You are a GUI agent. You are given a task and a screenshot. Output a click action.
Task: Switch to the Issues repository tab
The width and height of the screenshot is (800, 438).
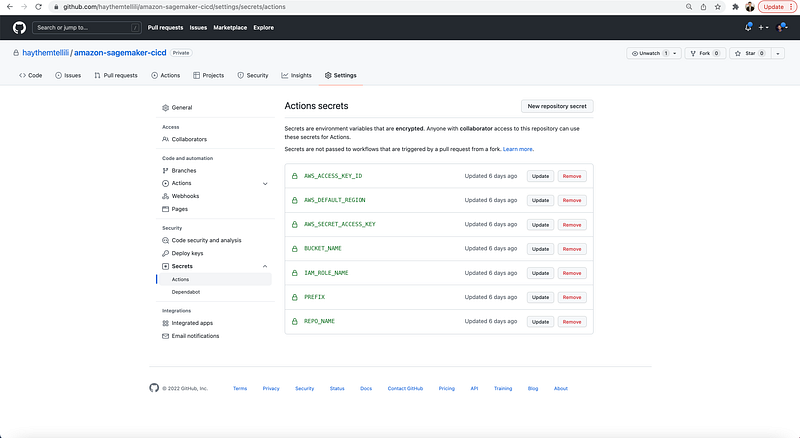point(68,75)
